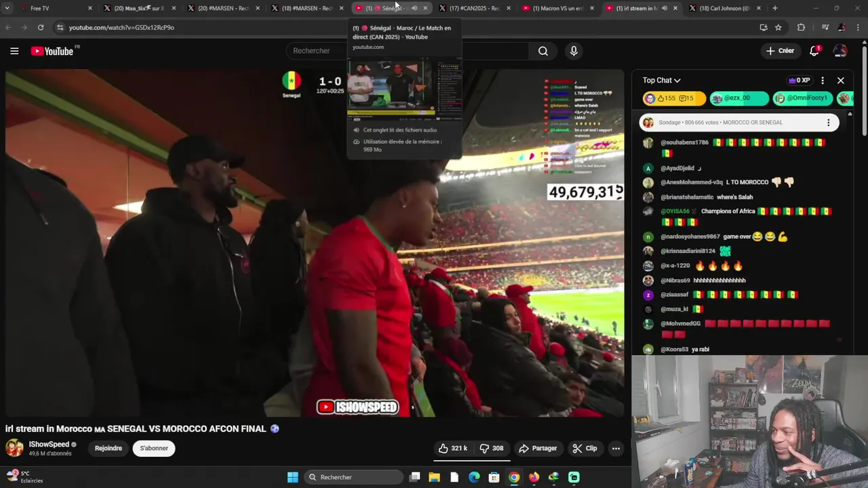This screenshot has width=868, height=488.
Task: Click the Clip button
Action: [x=585, y=448]
